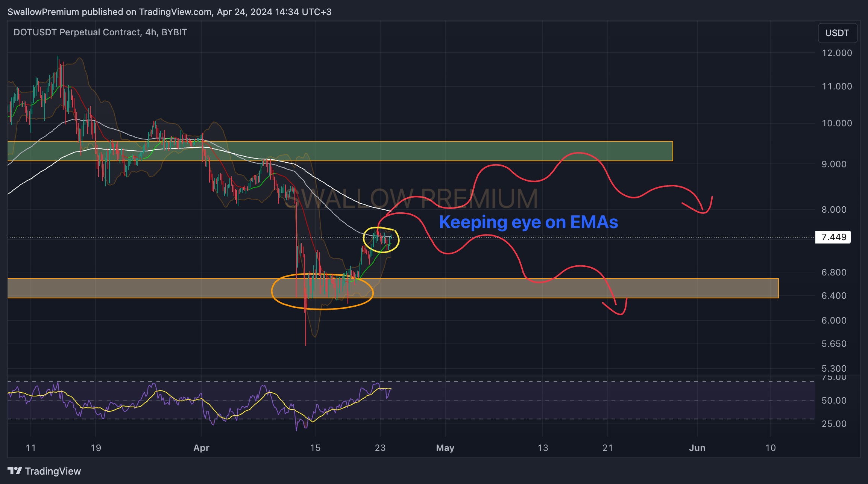Click the 6.800 price axis label
The image size is (868, 484).
click(834, 272)
